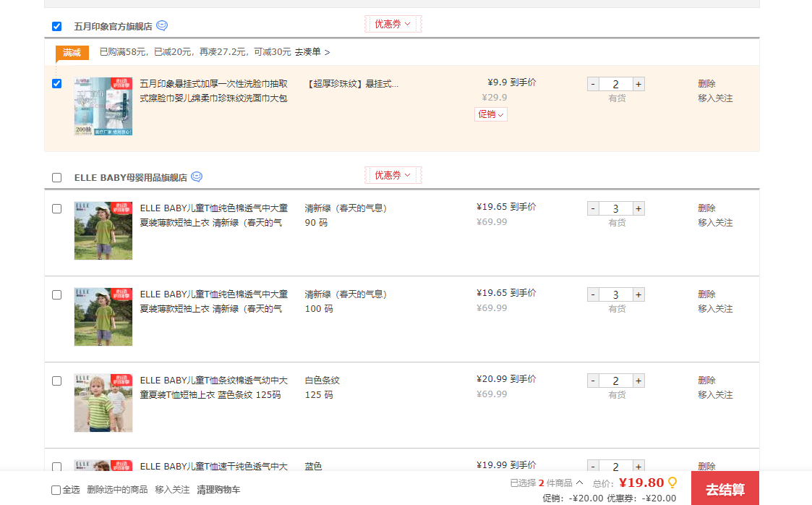Expand the 已选择 2 件商品 list
812x505 pixels.
[x=547, y=483]
